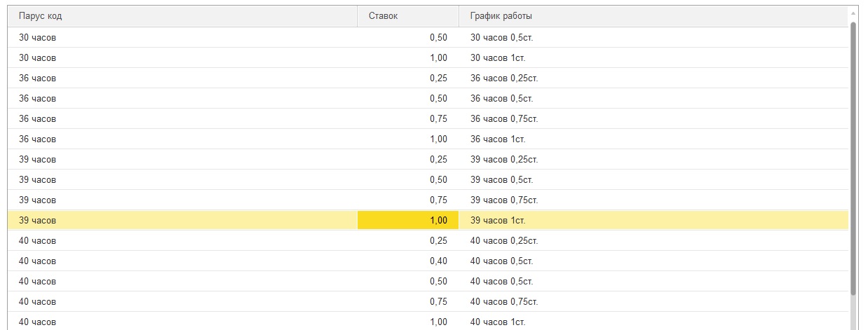Image resolution: width=868 pixels, height=330 pixels.
Task: Select the highlighted 1,00 cell for 39 часов
Action: [408, 221]
